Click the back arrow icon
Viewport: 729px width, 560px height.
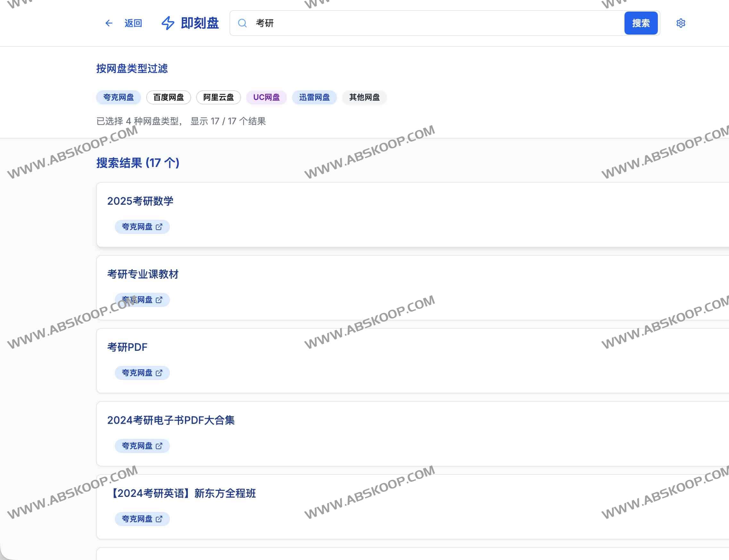tap(109, 23)
